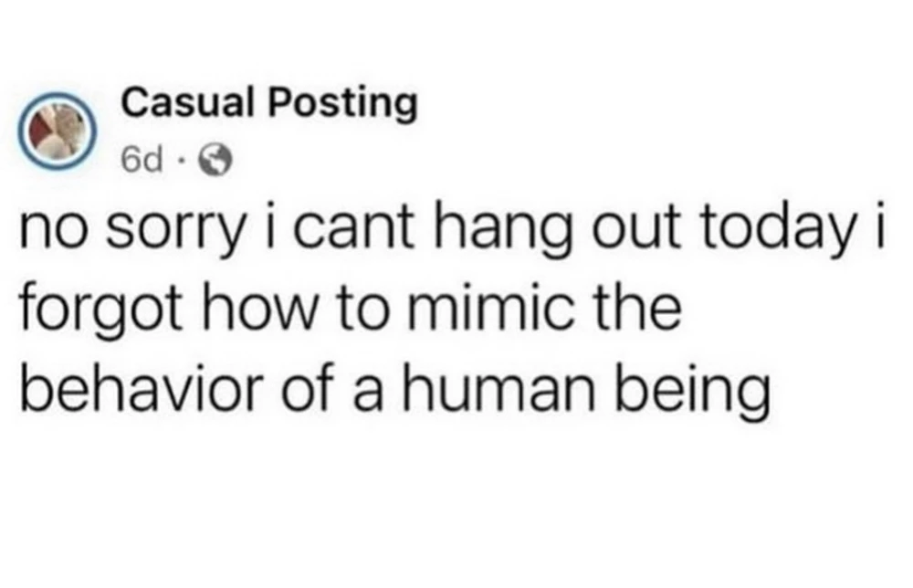Click the word Posting in page name
Viewport: 913px width, 588px height.
coord(343,105)
